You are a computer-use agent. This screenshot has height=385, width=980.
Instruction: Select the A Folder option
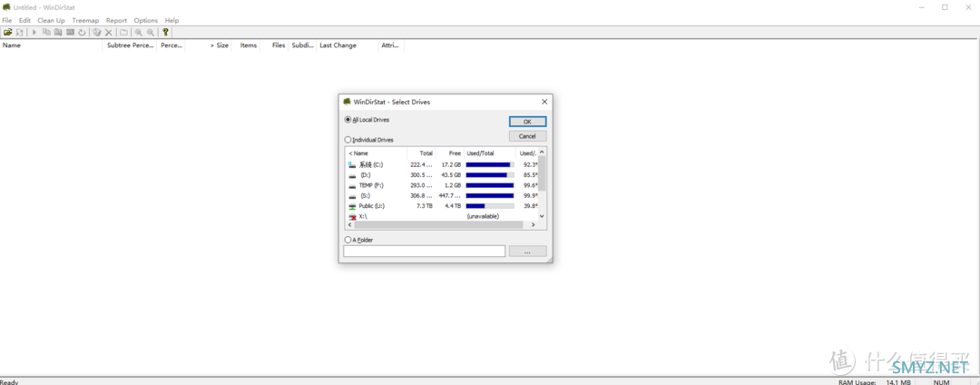(358, 240)
